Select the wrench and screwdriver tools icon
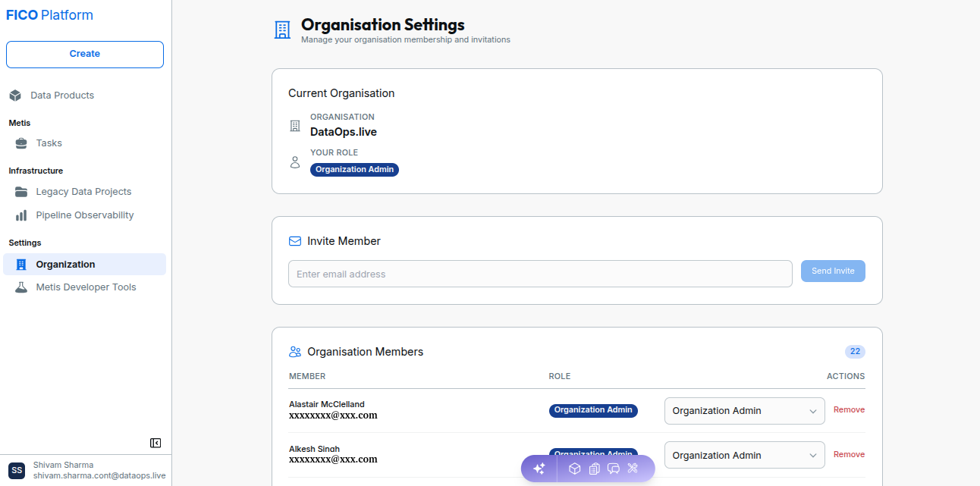 click(x=633, y=469)
